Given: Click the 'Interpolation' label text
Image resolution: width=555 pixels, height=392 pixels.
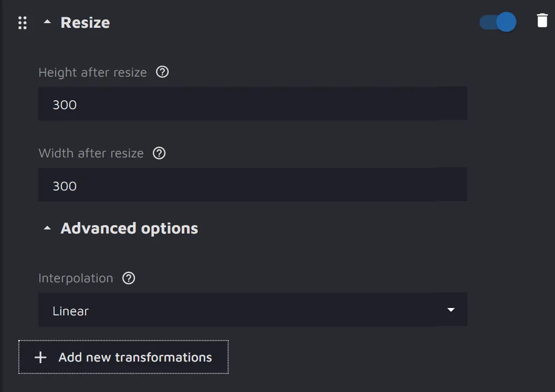Looking at the screenshot, I should pos(76,278).
